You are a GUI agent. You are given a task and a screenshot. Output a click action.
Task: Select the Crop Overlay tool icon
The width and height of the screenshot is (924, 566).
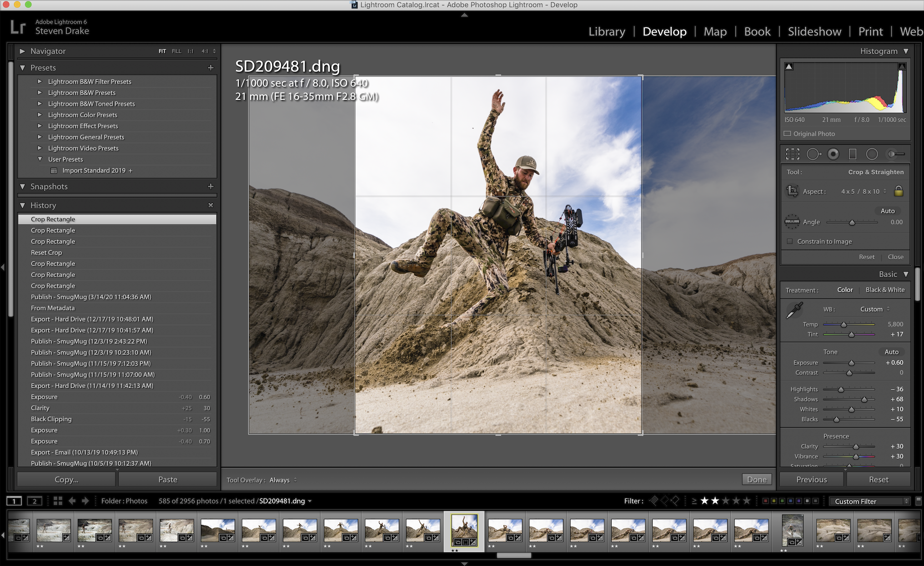[x=793, y=154]
